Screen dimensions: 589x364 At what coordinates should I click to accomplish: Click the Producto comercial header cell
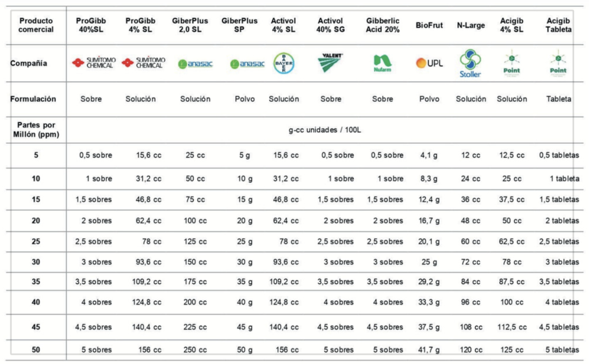pos(36,25)
